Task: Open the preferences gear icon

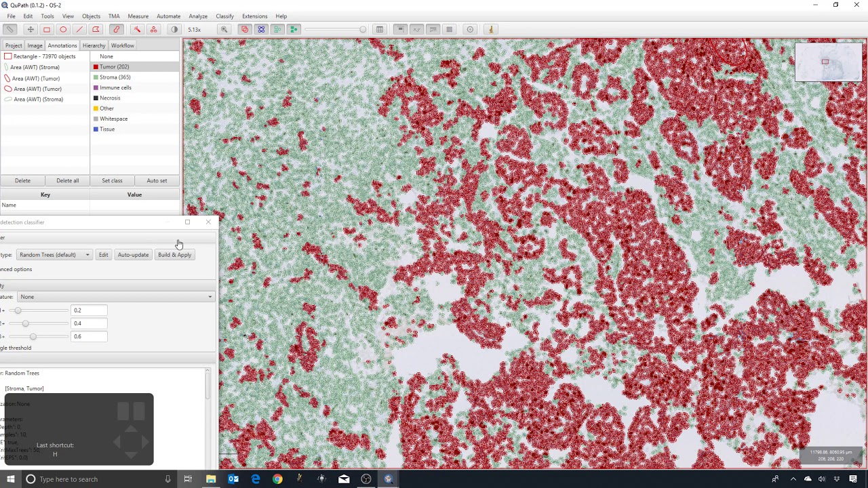Action: click(470, 29)
